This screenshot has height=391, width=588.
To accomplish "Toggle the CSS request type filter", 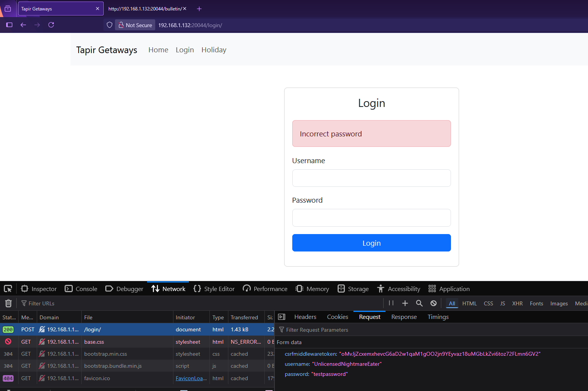I will point(488,303).
